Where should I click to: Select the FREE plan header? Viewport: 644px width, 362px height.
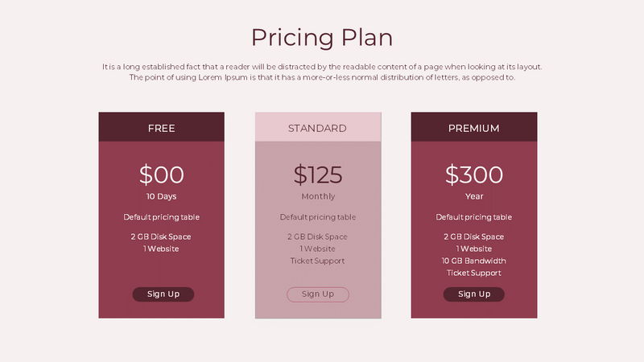[x=162, y=127]
